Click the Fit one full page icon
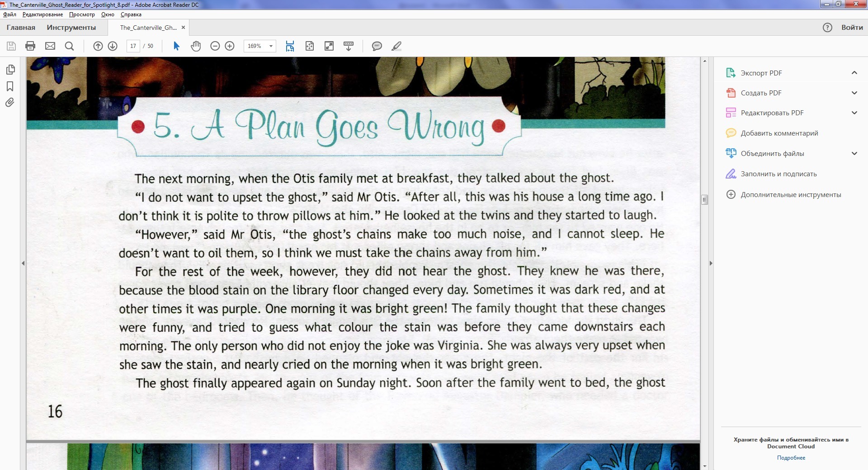The image size is (868, 470). click(310, 46)
